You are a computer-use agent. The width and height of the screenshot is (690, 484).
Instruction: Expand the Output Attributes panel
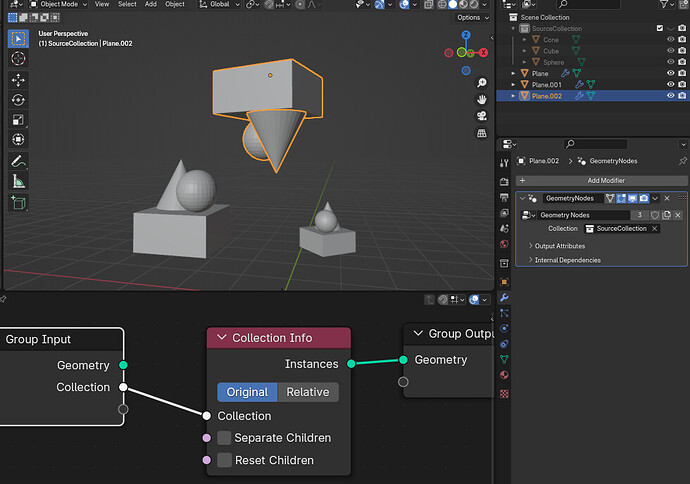click(x=559, y=246)
